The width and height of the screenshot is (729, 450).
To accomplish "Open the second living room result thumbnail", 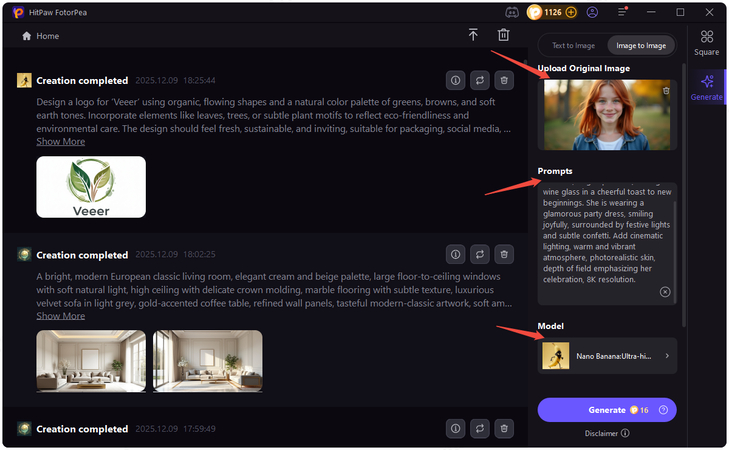I will [207, 361].
